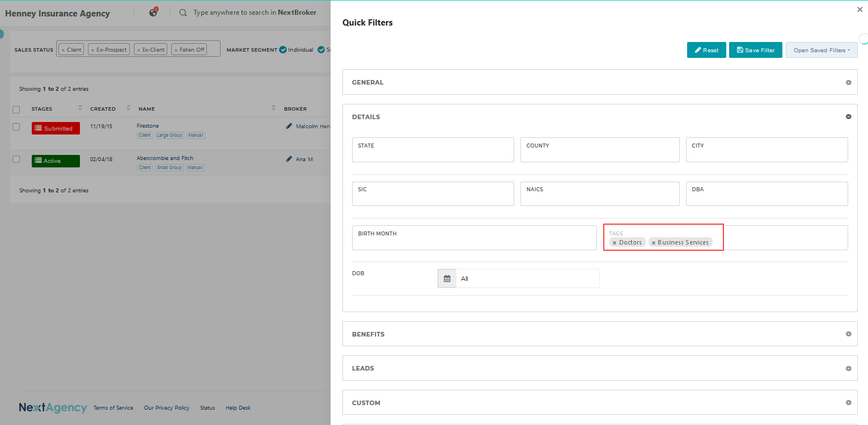This screenshot has width=868, height=425.
Task: Click the 02/04/18 created date
Action: coord(101,159)
